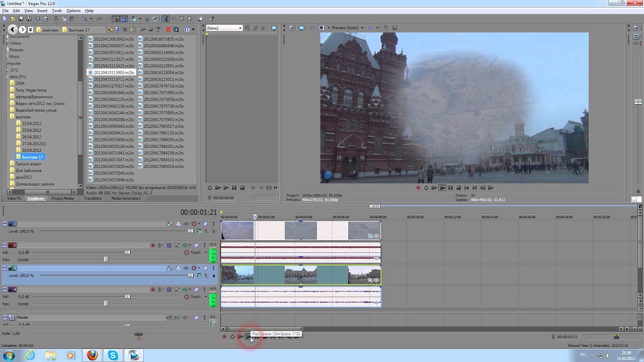Solo audio track 2

[204, 245]
